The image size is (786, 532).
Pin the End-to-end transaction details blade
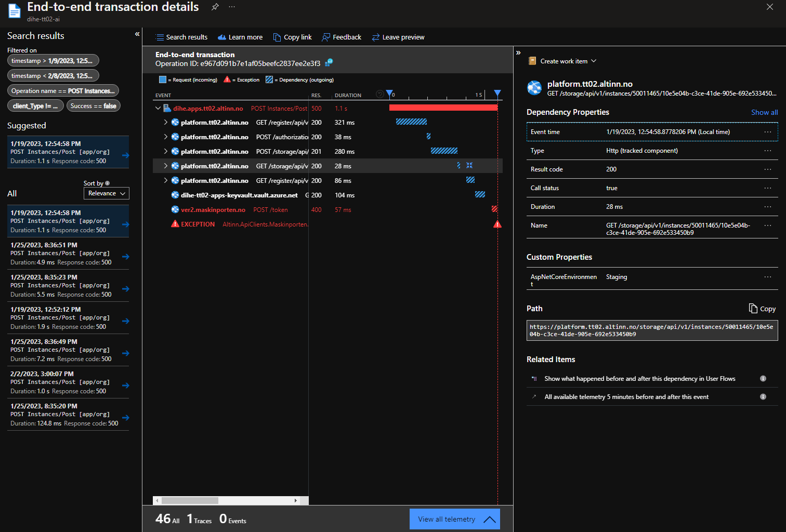coord(215,7)
